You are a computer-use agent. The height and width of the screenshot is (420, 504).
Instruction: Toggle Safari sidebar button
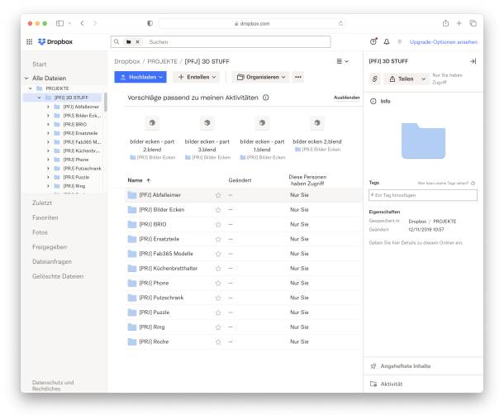(x=59, y=23)
